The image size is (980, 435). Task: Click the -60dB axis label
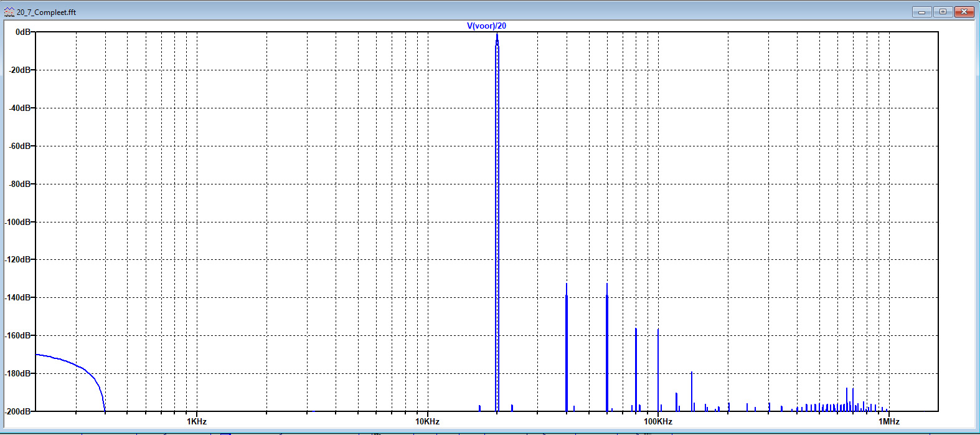pos(19,146)
